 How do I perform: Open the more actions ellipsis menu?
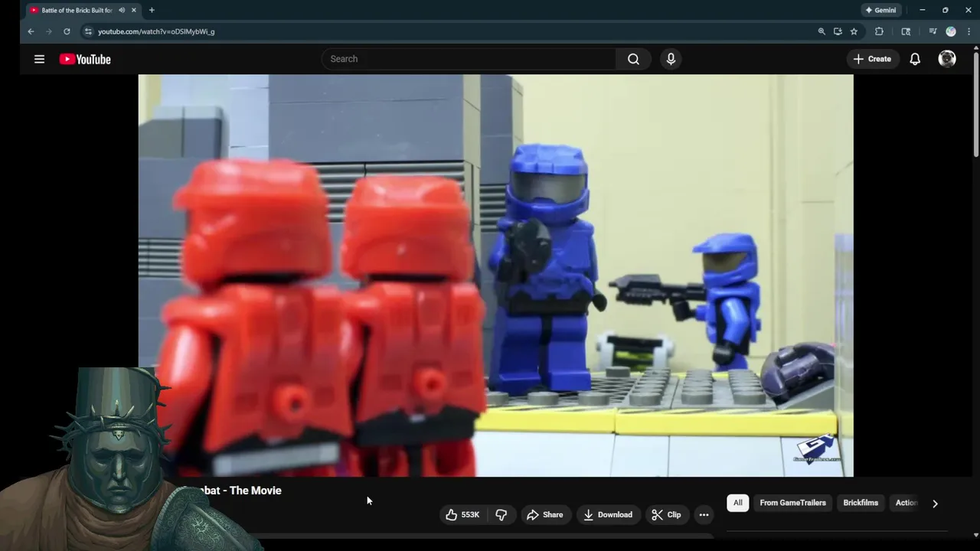point(704,515)
